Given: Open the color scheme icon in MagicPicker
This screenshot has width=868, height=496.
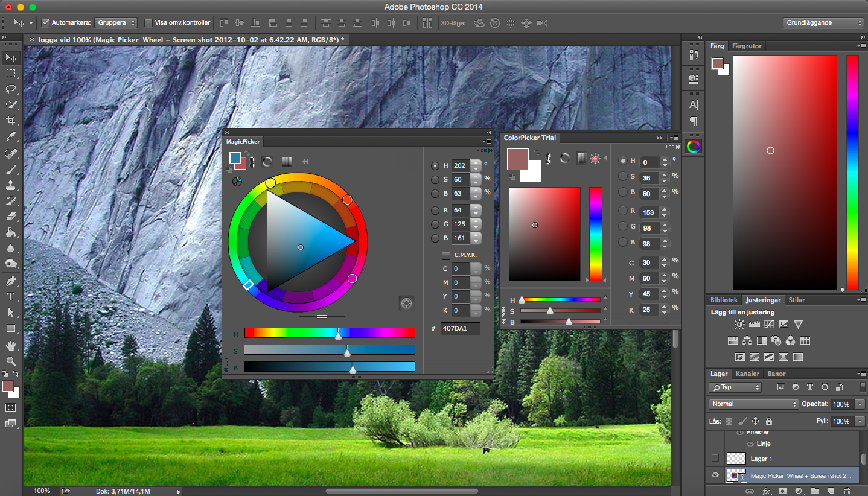Looking at the screenshot, I should tap(237, 180).
